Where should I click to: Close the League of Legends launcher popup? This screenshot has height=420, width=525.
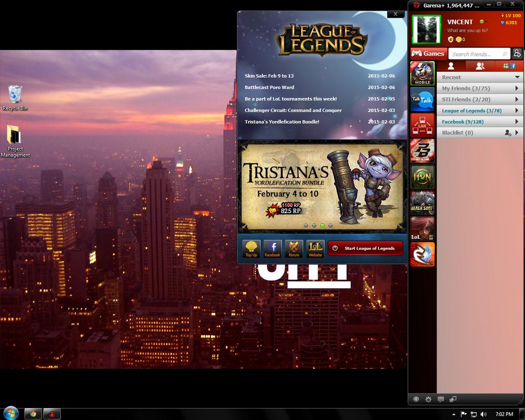click(395, 14)
